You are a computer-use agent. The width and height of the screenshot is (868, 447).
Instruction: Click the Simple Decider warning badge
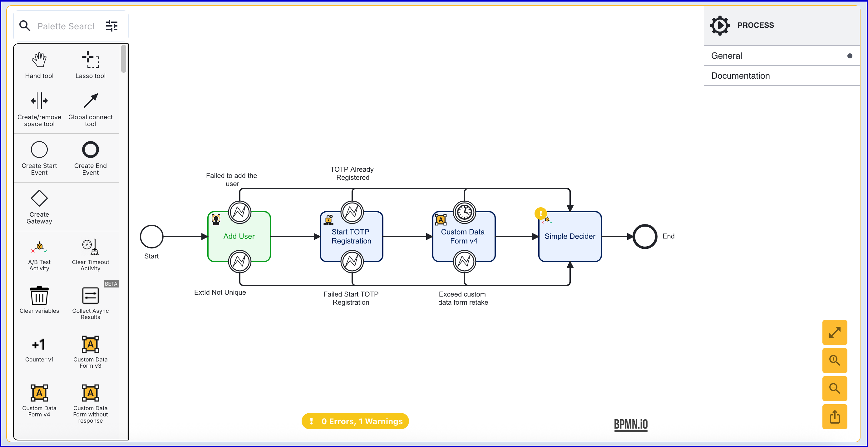[540, 213]
